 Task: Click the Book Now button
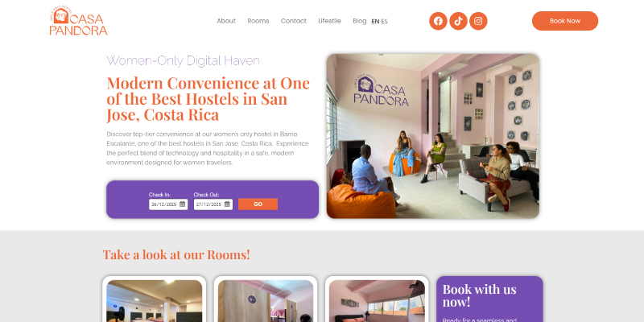coord(565,21)
